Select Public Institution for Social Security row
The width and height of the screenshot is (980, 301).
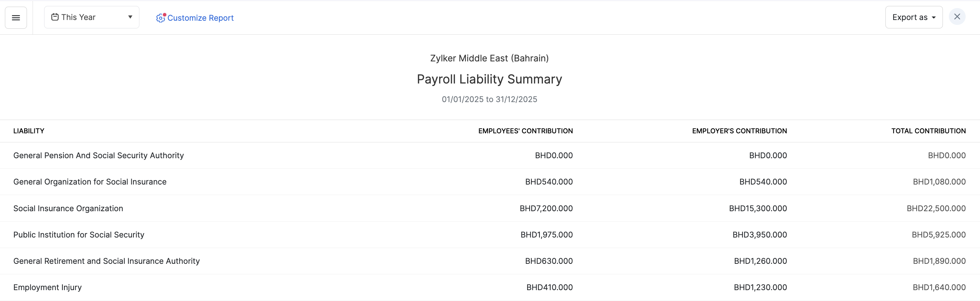click(x=79, y=235)
